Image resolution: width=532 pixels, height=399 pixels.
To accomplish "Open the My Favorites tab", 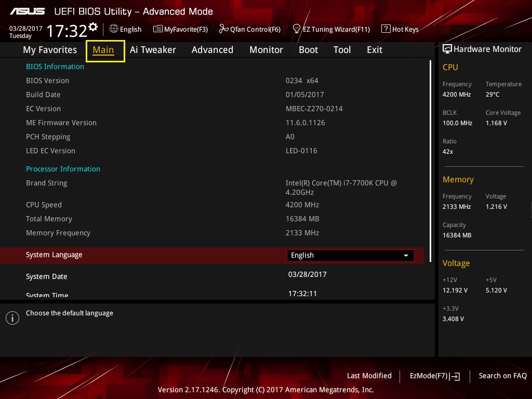I will click(x=50, y=50).
